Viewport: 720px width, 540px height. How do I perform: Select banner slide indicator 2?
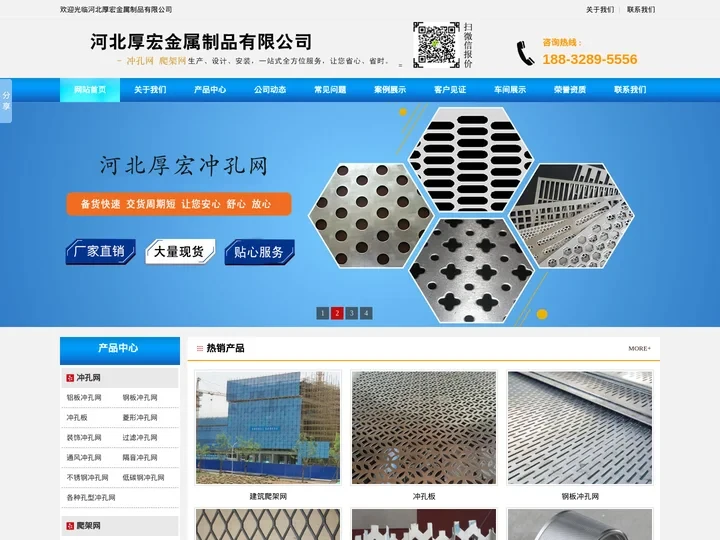pos(337,313)
